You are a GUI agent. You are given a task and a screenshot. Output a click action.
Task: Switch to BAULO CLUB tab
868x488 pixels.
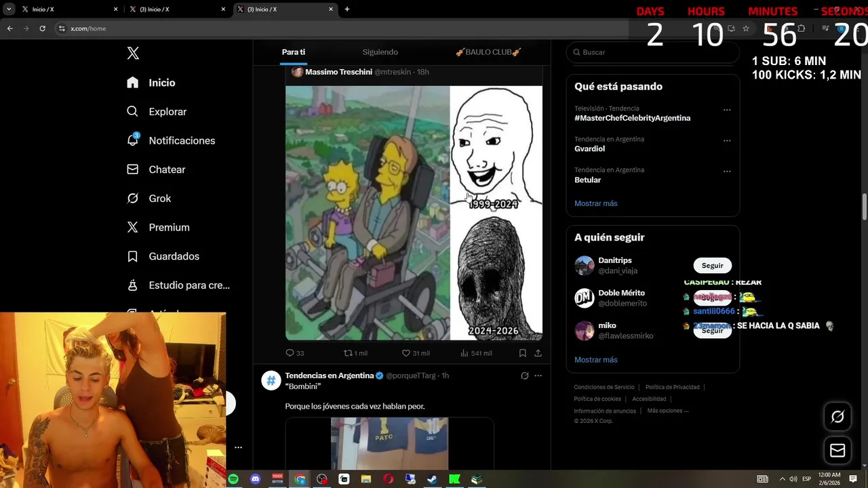(488, 52)
